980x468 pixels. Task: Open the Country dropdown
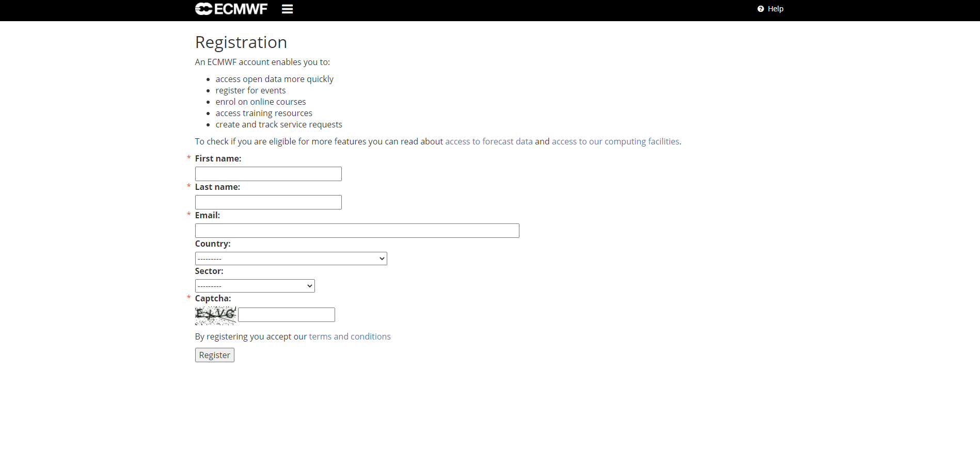[291, 259]
